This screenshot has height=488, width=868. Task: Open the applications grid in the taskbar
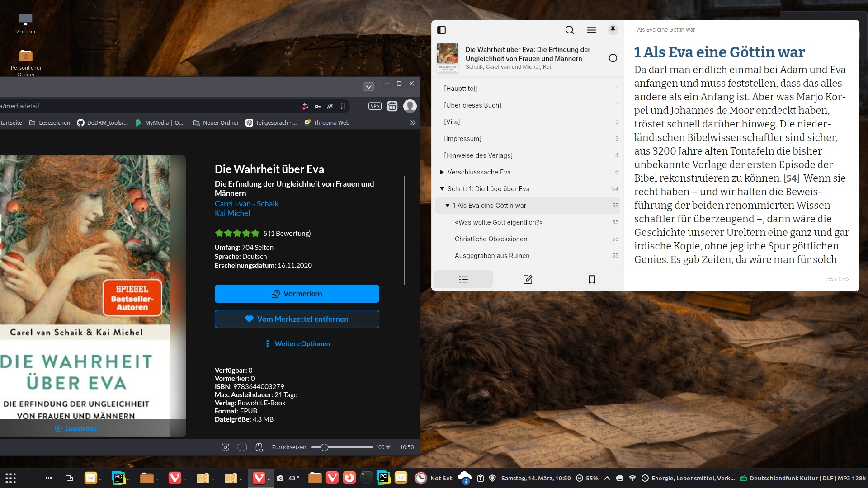pos(11,478)
